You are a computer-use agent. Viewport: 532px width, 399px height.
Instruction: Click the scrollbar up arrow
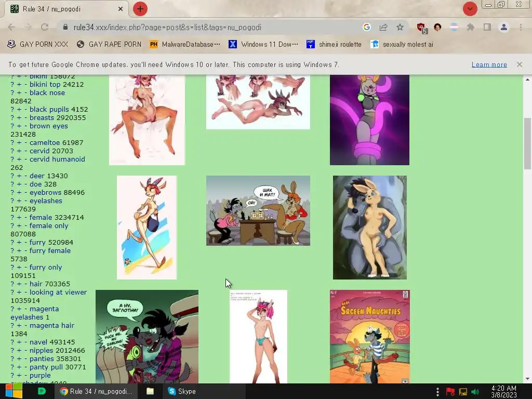coord(527,79)
